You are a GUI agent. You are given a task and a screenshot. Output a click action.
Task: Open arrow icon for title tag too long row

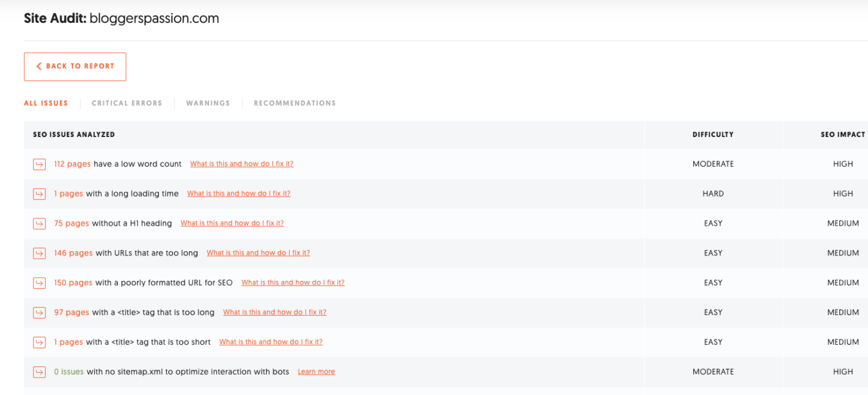[x=39, y=313]
